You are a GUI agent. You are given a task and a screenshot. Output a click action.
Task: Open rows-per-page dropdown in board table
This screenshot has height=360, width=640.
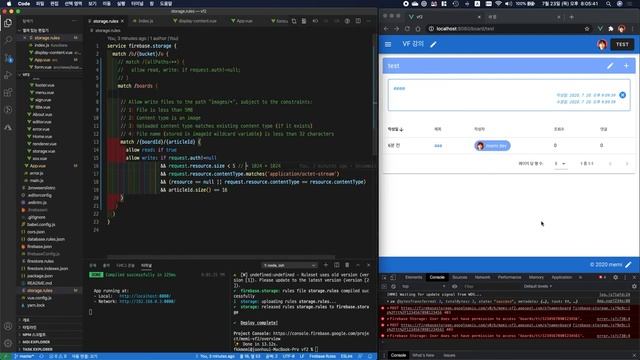coord(560,164)
